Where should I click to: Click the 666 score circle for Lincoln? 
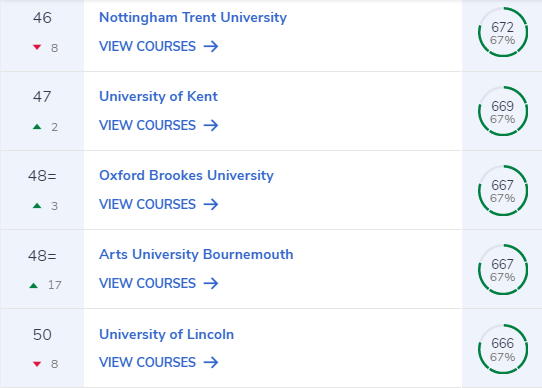tap(503, 349)
